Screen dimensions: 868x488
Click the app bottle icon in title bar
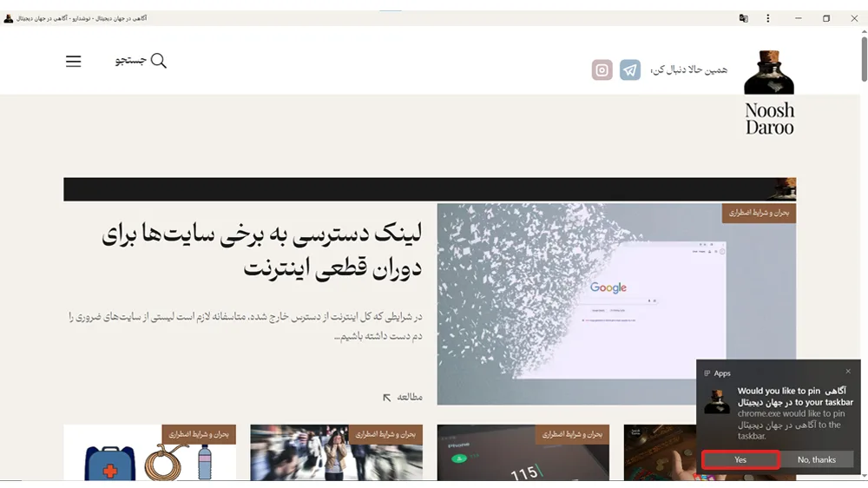pos(9,18)
